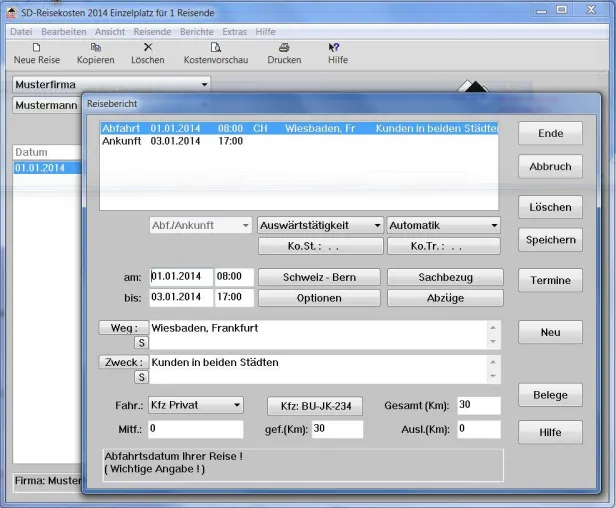Click the Optionen button
The width and height of the screenshot is (616, 508).
[x=319, y=298]
